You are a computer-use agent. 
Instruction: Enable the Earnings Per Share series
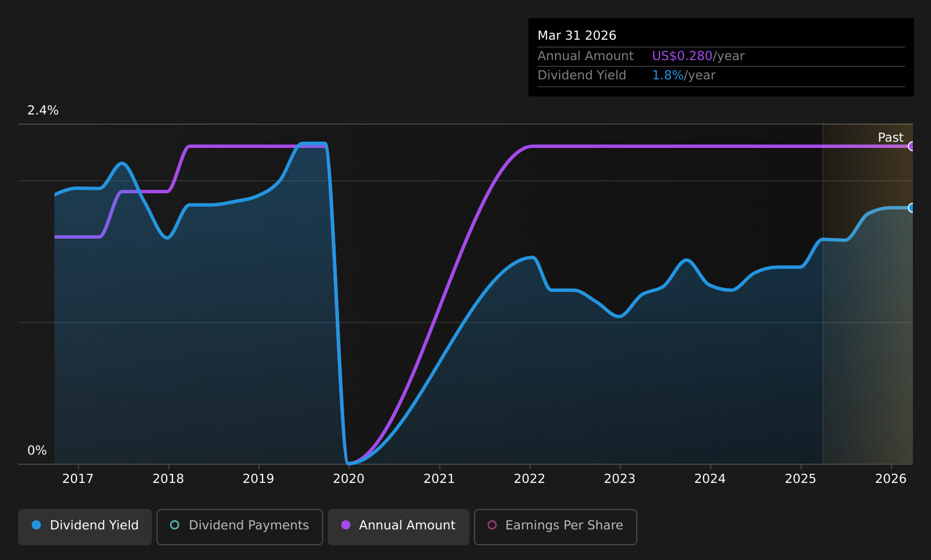tap(556, 527)
